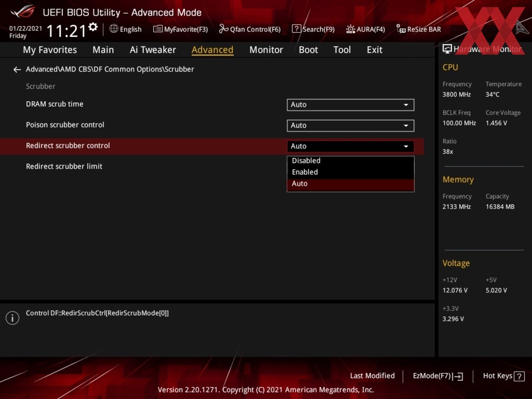Screen dimensions: 532x399
Task: Choose Disabled in the dropdown list
Action: tap(350, 161)
